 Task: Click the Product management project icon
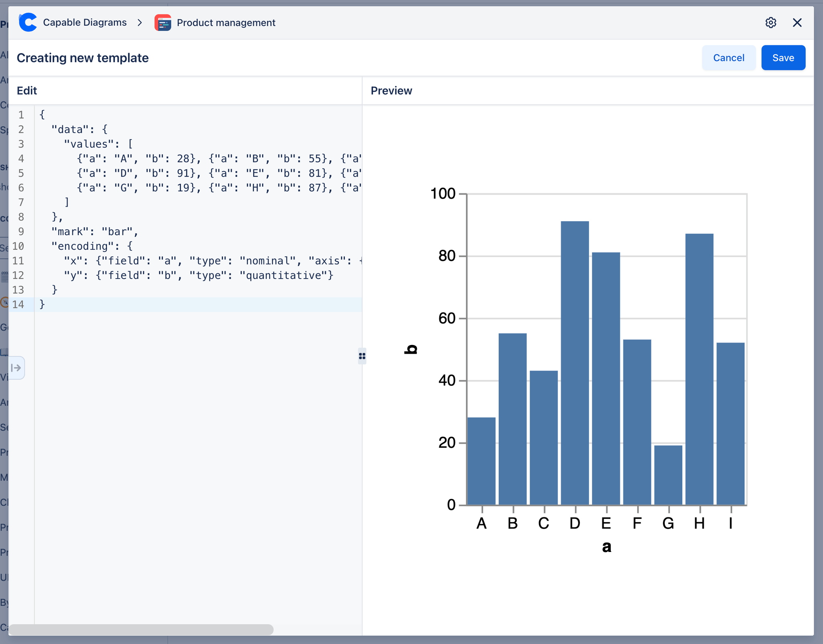tap(163, 23)
